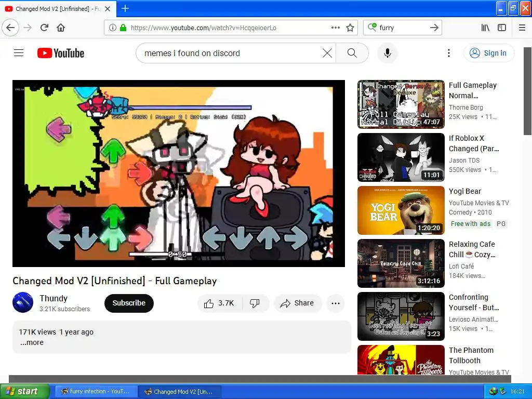Viewport: 532px width, 399px height.
Task: Click the Thorne Borg channel name
Action: click(465, 107)
